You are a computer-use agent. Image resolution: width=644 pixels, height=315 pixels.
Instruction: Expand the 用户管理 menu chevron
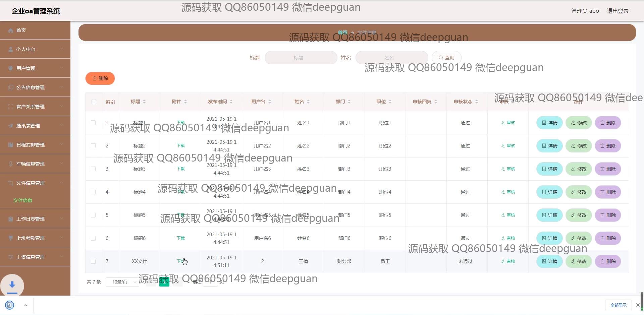pos(62,68)
